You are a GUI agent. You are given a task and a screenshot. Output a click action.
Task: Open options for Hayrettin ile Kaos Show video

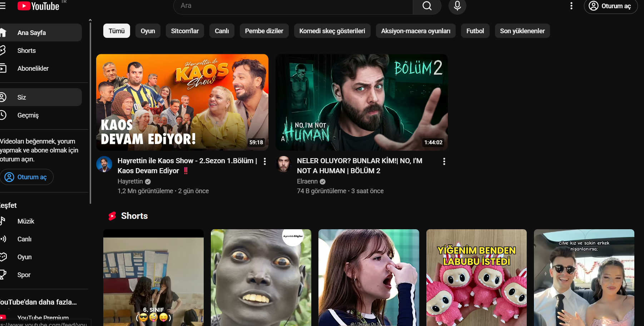(x=265, y=161)
